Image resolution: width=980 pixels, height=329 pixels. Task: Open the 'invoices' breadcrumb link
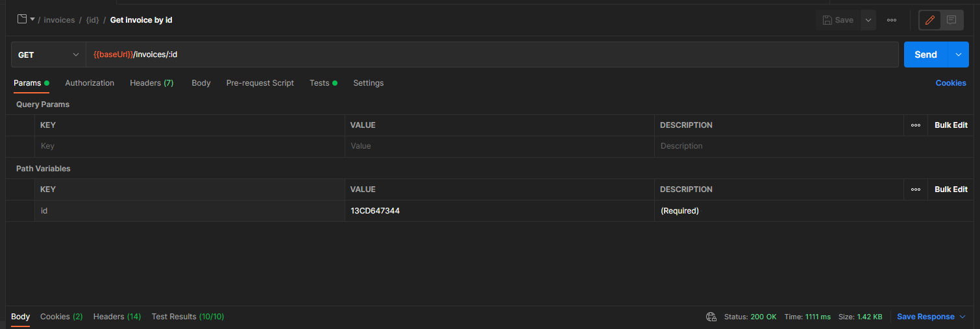point(59,20)
